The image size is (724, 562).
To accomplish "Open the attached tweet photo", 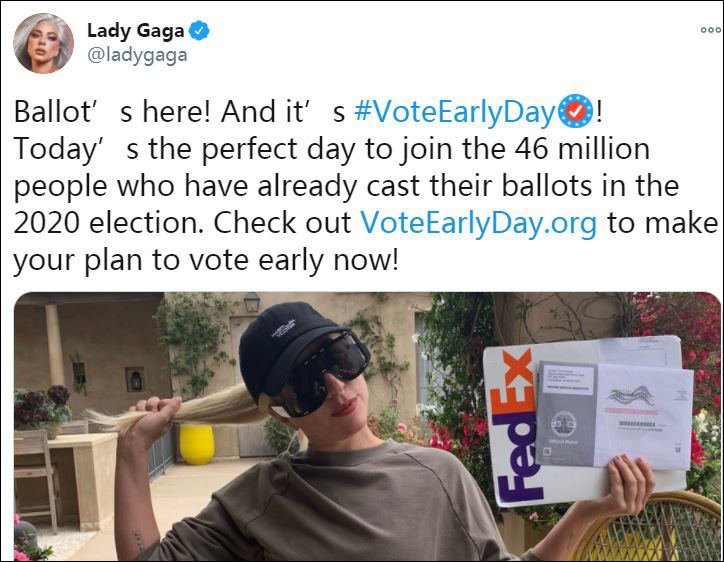I will click(367, 427).
